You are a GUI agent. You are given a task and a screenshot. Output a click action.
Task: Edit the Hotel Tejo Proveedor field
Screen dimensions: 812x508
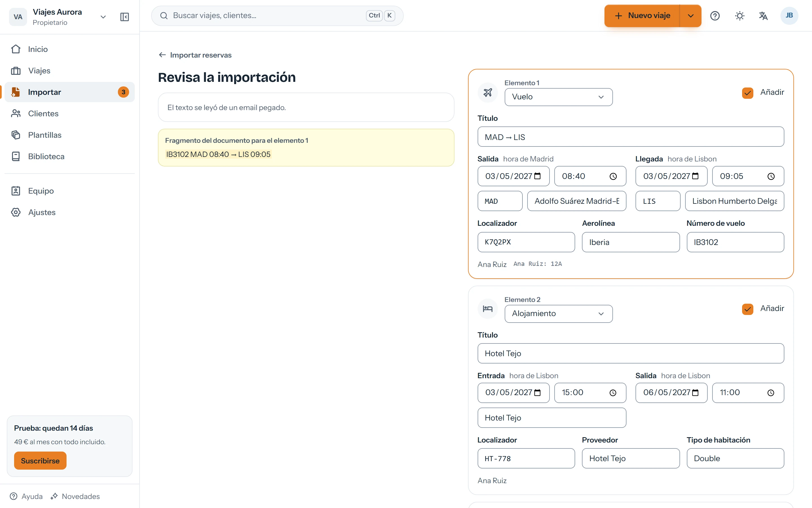coord(630,459)
